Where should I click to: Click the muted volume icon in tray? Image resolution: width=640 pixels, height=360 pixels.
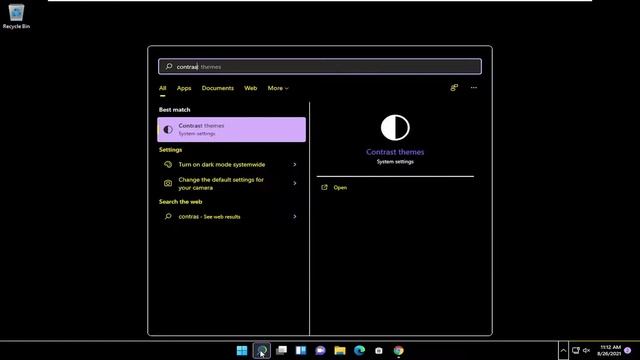point(587,350)
